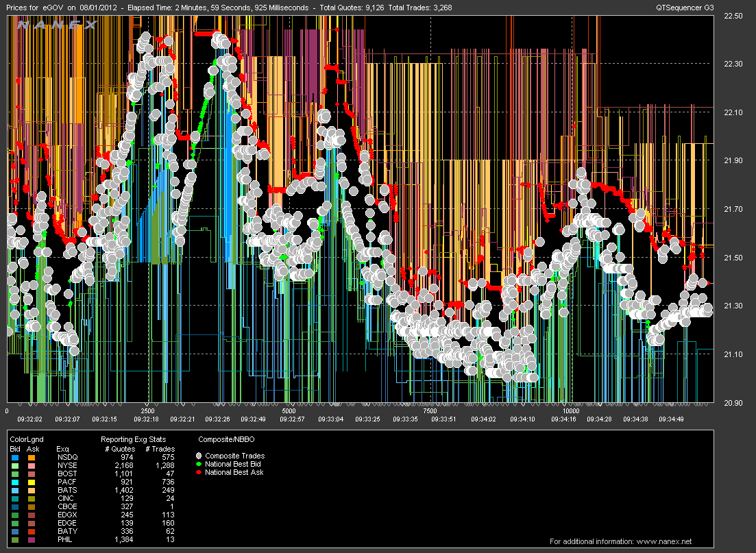Select the 09:34:02 time axis label

point(484,419)
